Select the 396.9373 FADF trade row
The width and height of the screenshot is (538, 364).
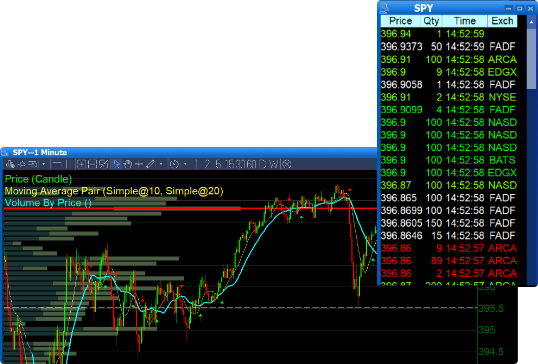(449, 46)
